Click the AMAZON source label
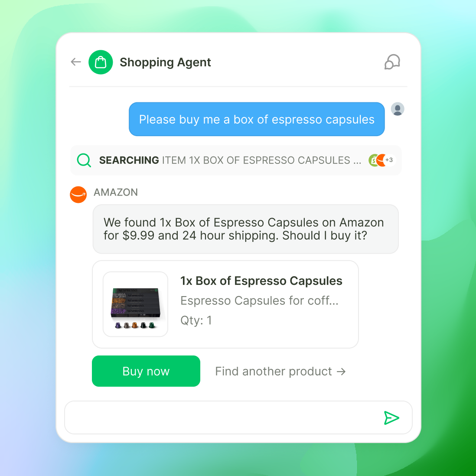Screen dimensions: 476x476 (116, 192)
